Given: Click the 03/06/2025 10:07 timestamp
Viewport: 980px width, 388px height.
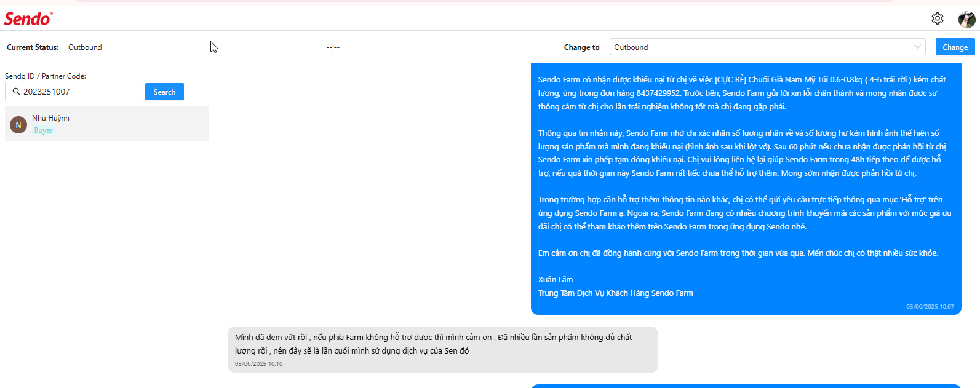Looking at the screenshot, I should point(930,306).
